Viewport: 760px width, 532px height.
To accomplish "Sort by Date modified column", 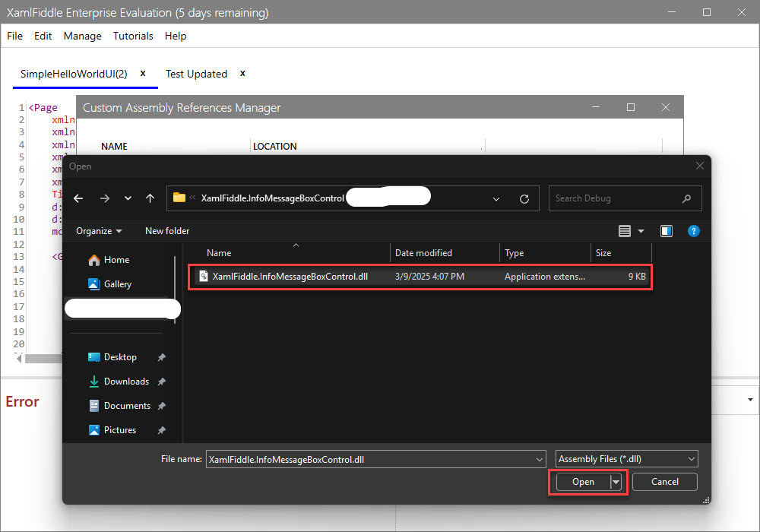I will coord(423,253).
